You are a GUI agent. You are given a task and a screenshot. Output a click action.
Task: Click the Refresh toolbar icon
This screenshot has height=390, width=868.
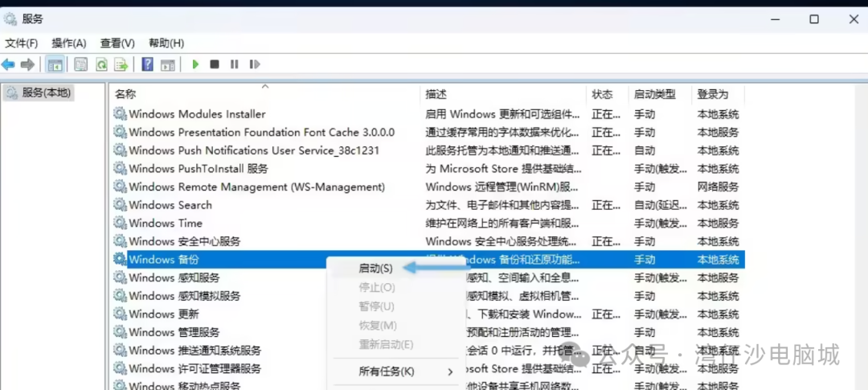101,65
